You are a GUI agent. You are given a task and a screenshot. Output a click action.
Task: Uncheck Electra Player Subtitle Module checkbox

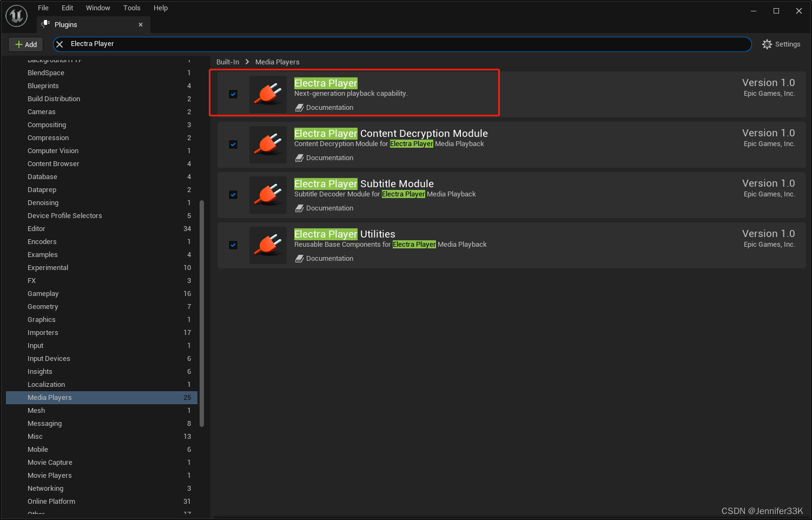pos(233,195)
